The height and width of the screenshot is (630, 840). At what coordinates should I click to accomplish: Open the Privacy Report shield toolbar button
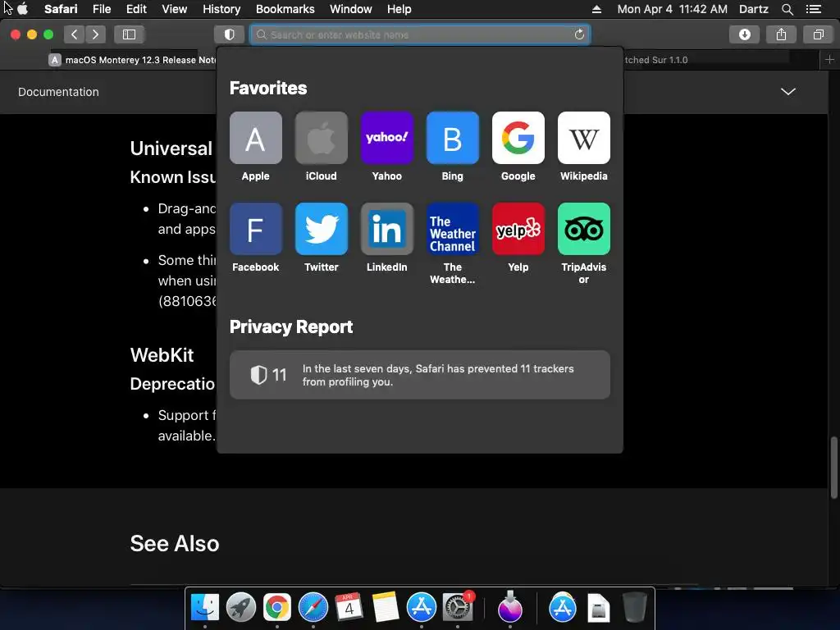tap(230, 34)
